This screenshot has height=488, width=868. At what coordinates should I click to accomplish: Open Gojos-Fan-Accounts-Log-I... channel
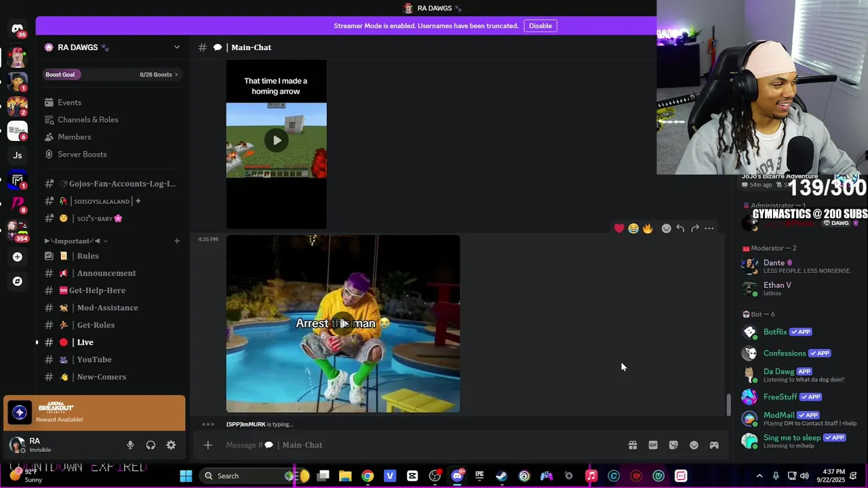click(112, 184)
